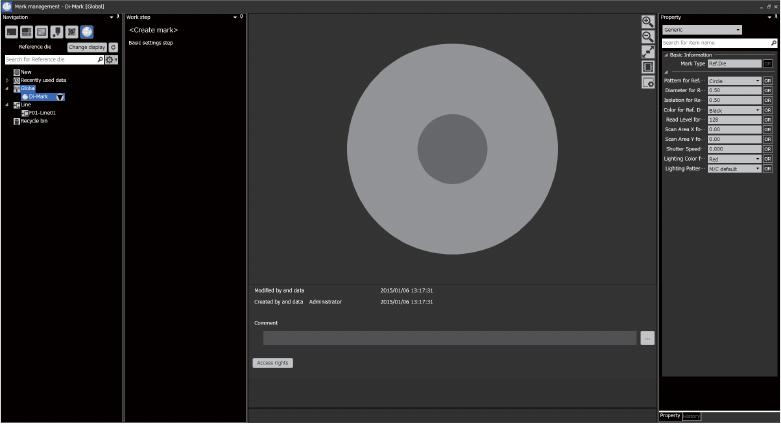Toggle the OR button for Isolation row

coord(768,100)
